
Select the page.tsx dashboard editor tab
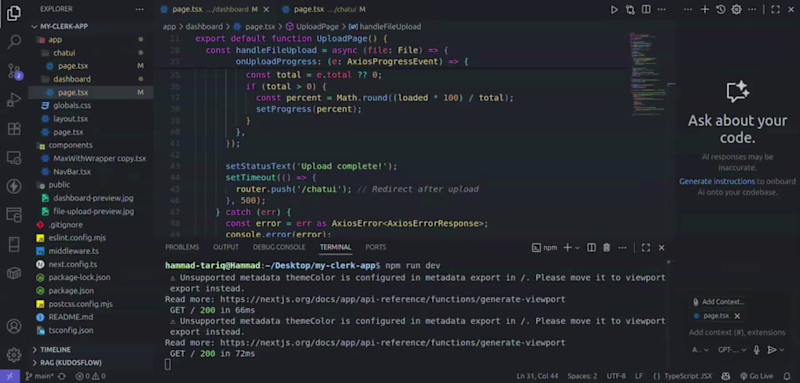(x=216, y=9)
